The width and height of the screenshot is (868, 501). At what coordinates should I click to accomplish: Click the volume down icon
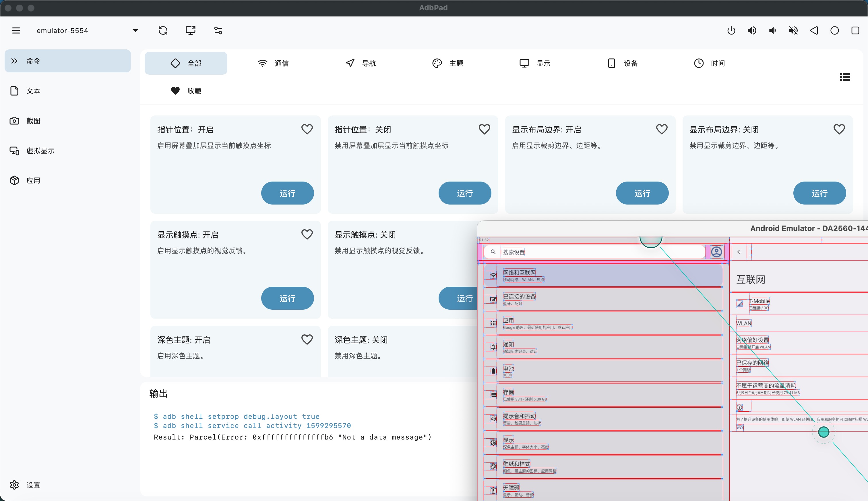coord(772,31)
